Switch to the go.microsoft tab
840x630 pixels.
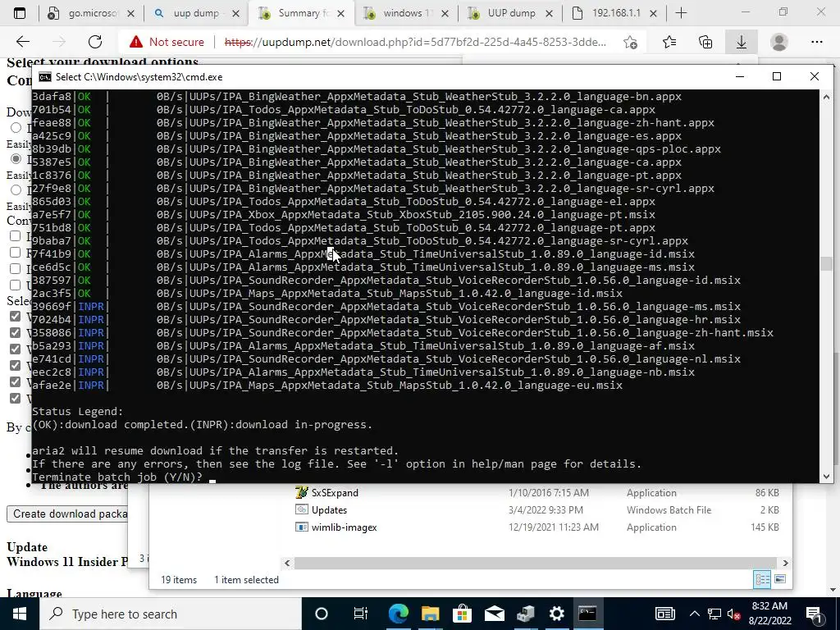[x=91, y=13]
